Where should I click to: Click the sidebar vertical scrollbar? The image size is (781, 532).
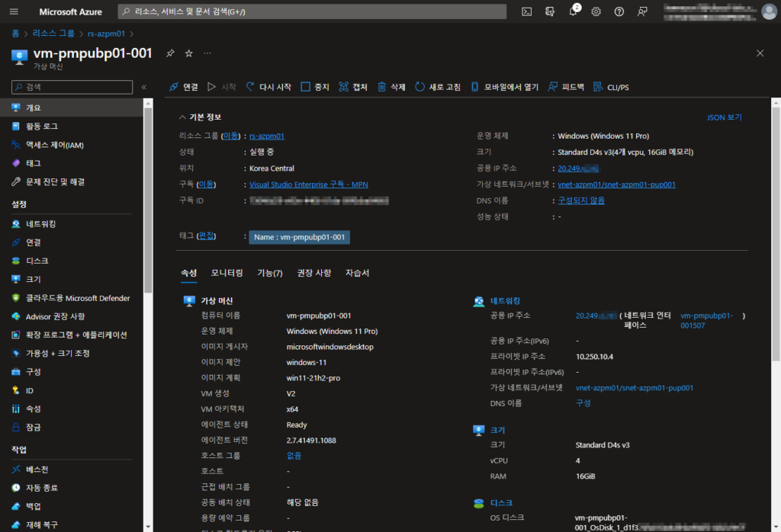[148, 200]
